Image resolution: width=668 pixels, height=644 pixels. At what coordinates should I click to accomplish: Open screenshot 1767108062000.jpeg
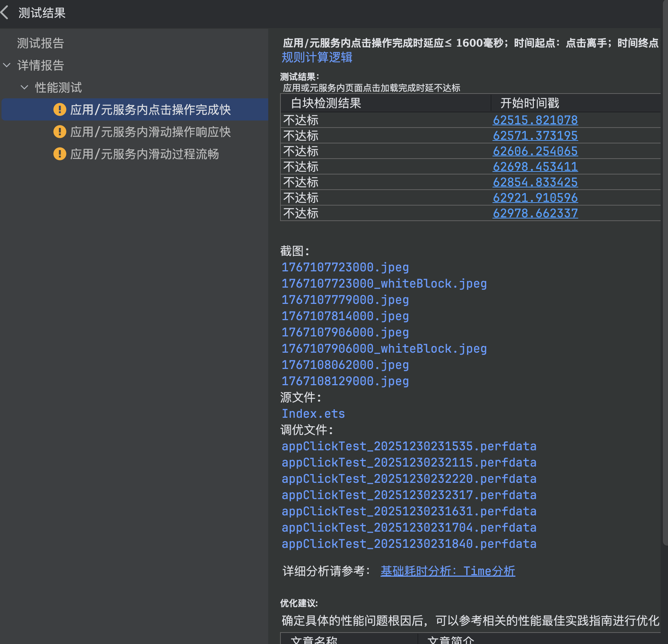345,365
